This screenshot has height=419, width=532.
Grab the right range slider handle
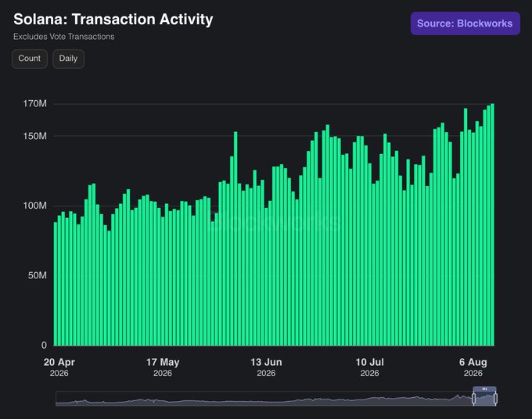click(495, 399)
